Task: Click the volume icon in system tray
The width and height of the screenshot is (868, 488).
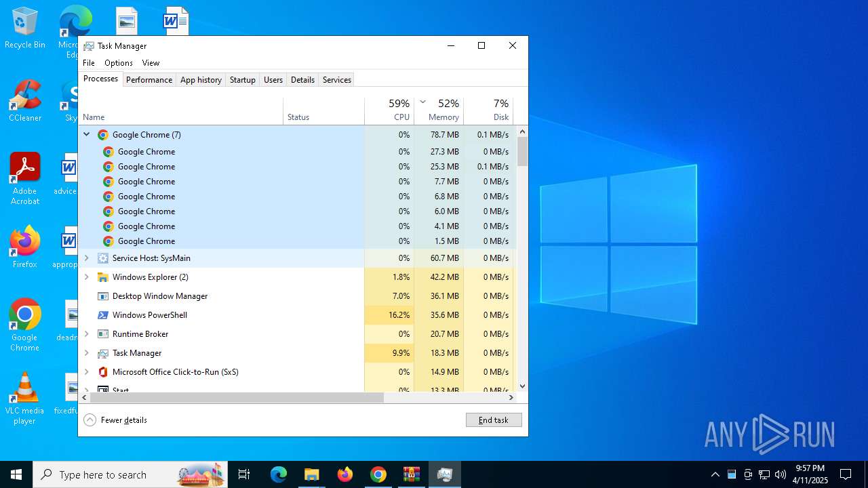Action: [x=781, y=474]
